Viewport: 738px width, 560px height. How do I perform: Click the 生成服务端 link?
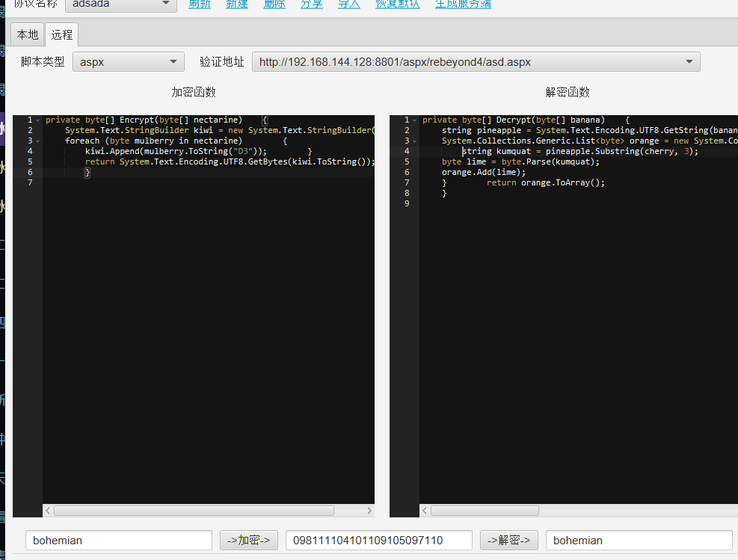[464, 4]
